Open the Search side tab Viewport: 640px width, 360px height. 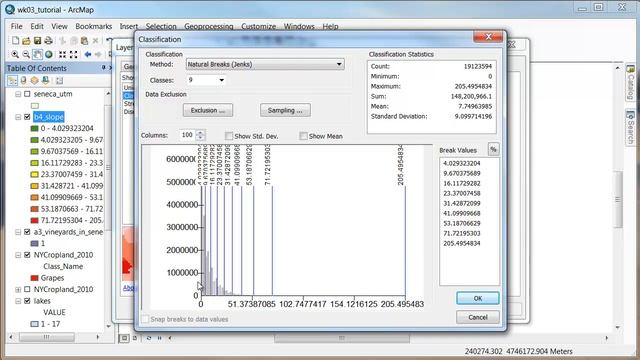(x=631, y=127)
